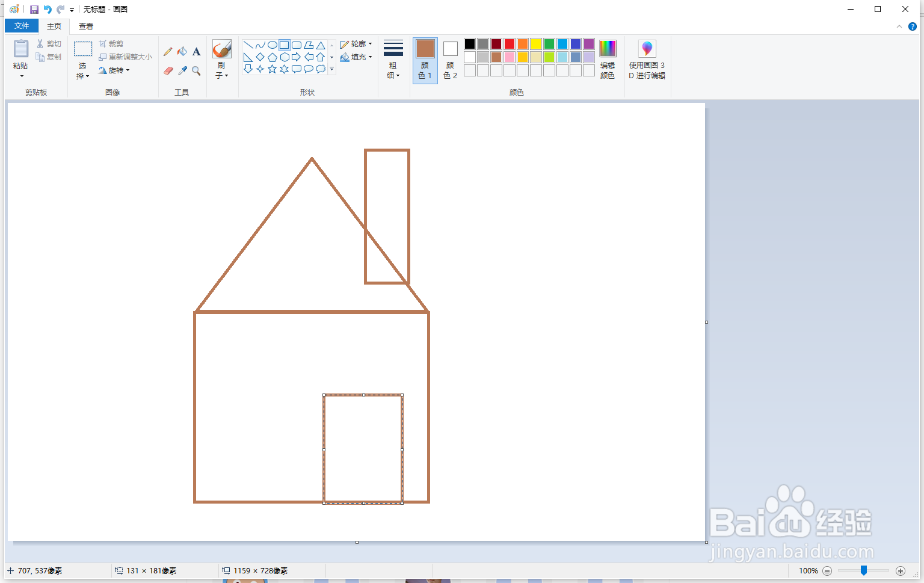Choose the Four-point star shape

(260, 69)
